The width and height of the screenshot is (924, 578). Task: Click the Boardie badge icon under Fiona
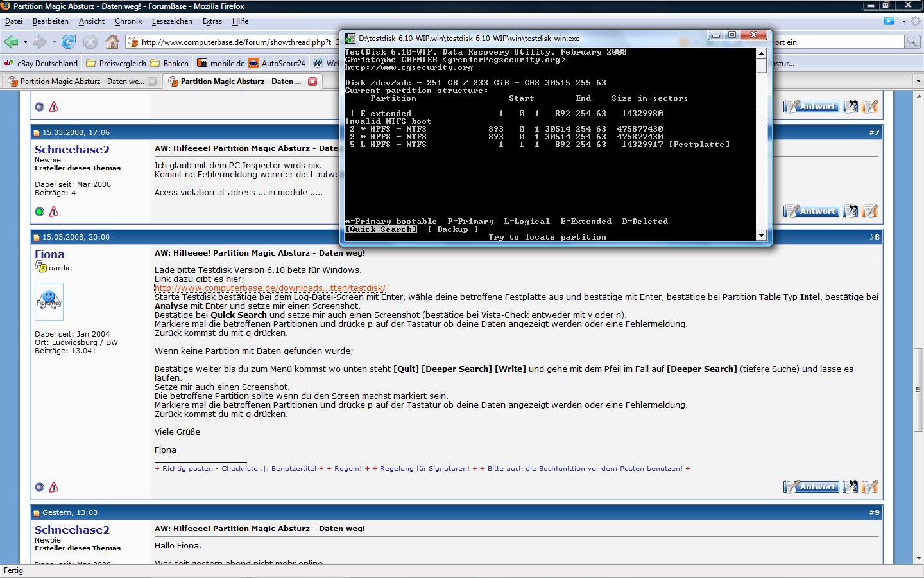41,267
